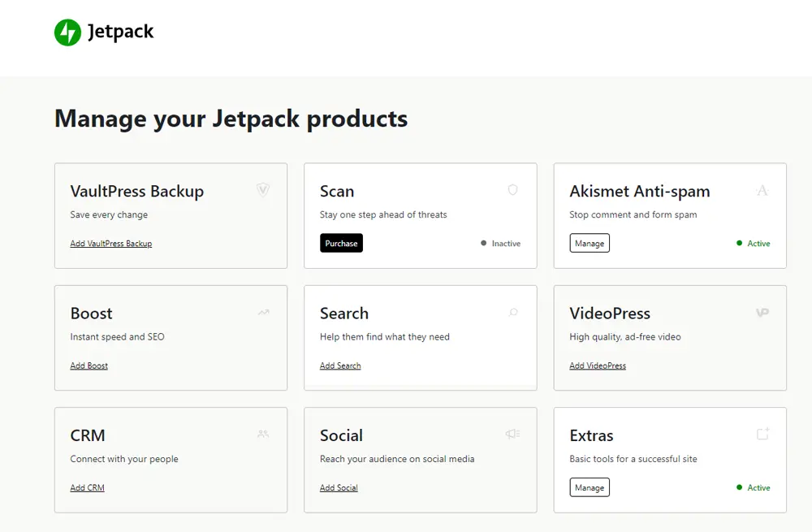This screenshot has height=532, width=812.
Task: Click the grey Inactive status dot for Scan
Action: 484,243
